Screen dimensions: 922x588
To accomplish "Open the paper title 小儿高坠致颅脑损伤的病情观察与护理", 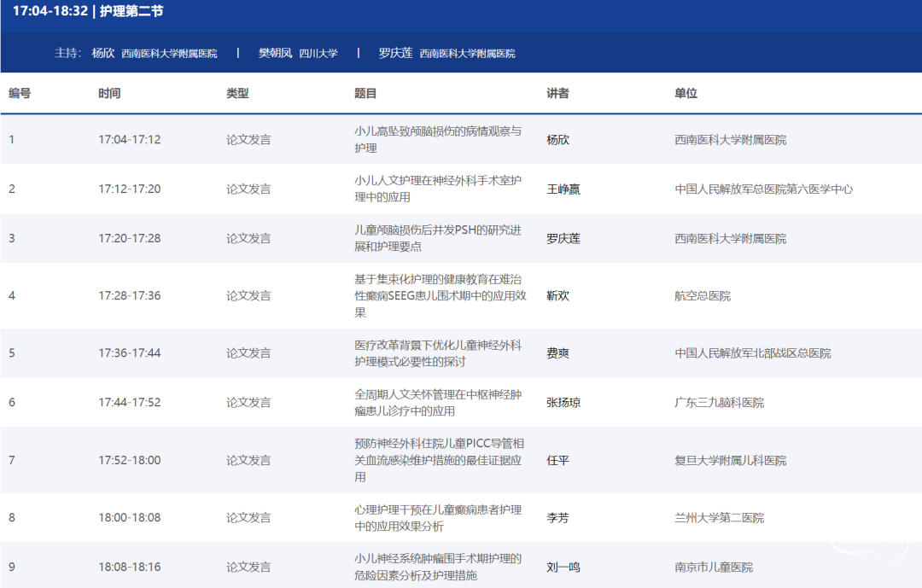I will [x=437, y=140].
